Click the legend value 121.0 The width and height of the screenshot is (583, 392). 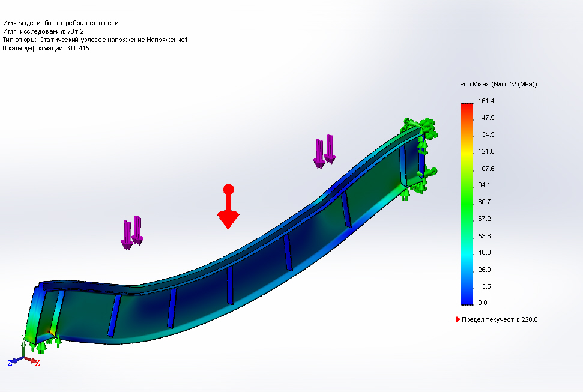point(486,151)
